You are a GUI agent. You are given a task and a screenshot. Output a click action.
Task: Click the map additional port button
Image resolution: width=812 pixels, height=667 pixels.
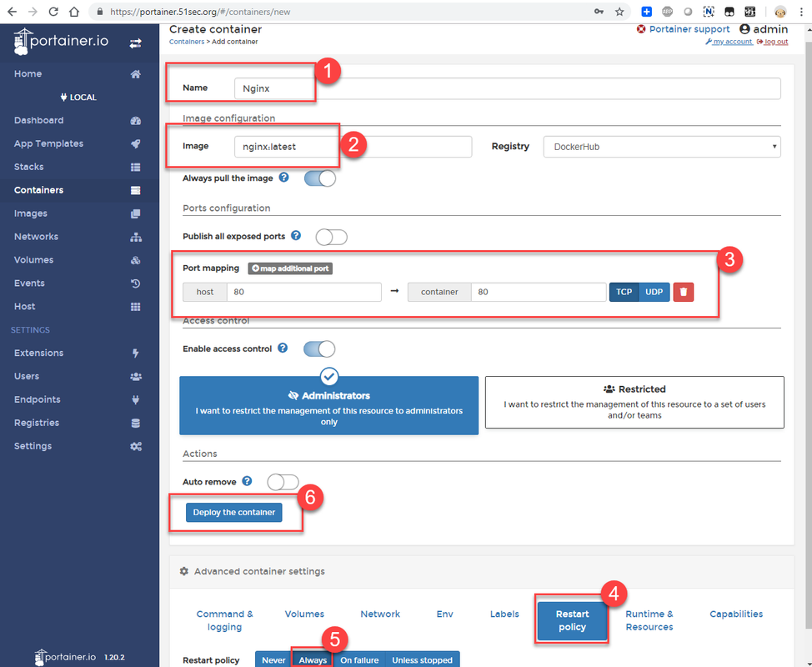coord(291,268)
